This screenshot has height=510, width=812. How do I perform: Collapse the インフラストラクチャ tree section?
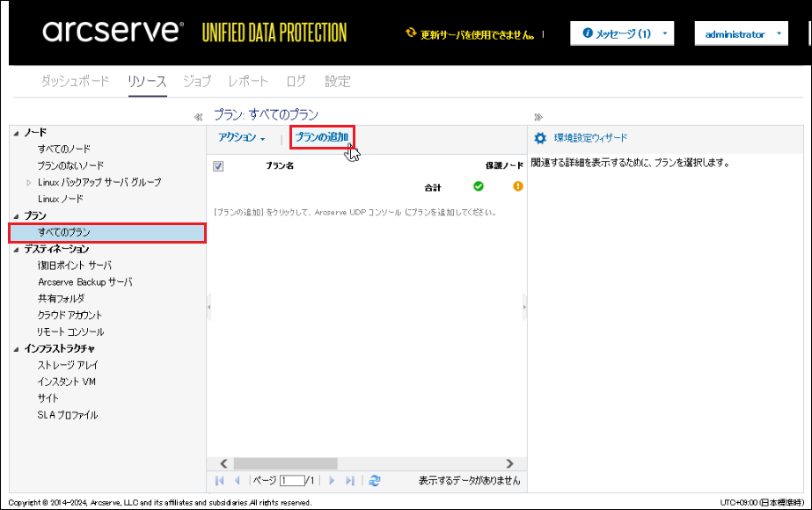(17, 349)
